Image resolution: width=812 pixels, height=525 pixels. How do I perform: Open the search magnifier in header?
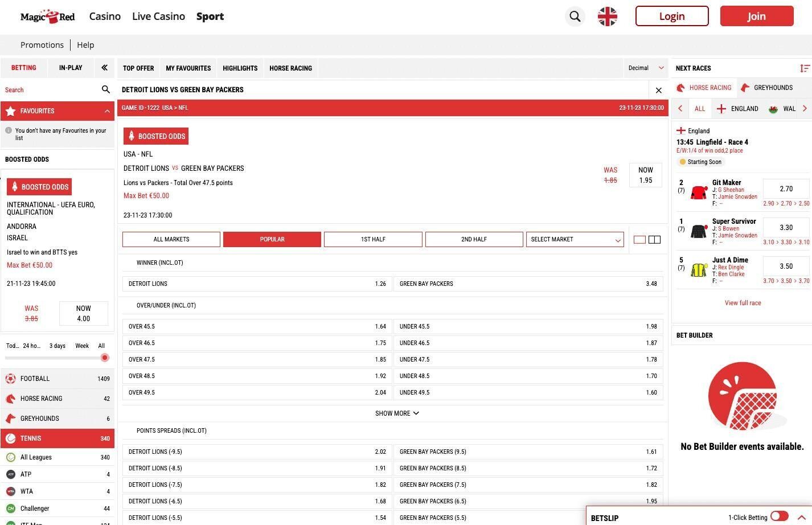[x=575, y=17]
